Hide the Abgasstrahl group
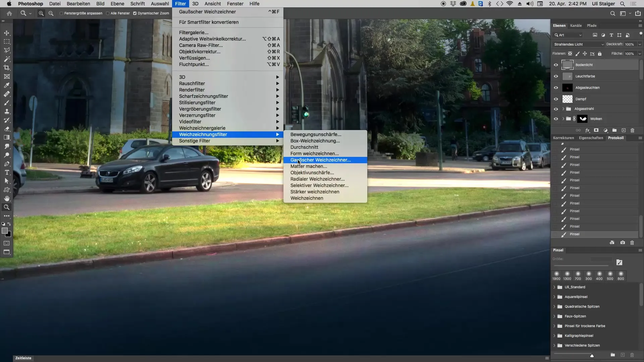Viewport: 644px width, 362px height. coord(556,109)
